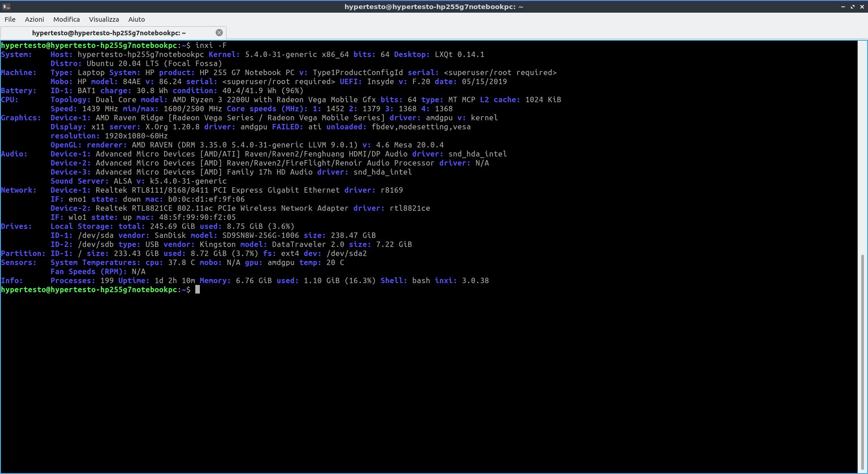Viewport: 868px width, 474px height.
Task: Click kernel version '5.4.0-31-generic x86_64'
Action: click(297, 54)
